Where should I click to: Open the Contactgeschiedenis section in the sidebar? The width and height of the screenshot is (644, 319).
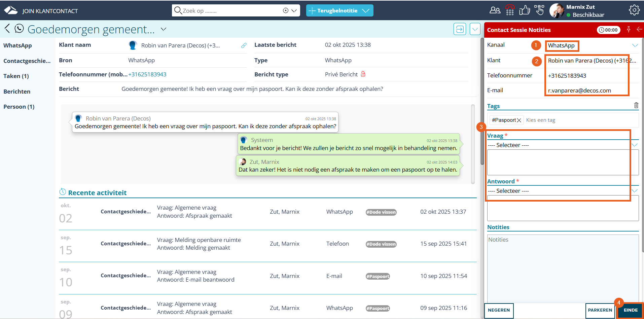click(27, 61)
